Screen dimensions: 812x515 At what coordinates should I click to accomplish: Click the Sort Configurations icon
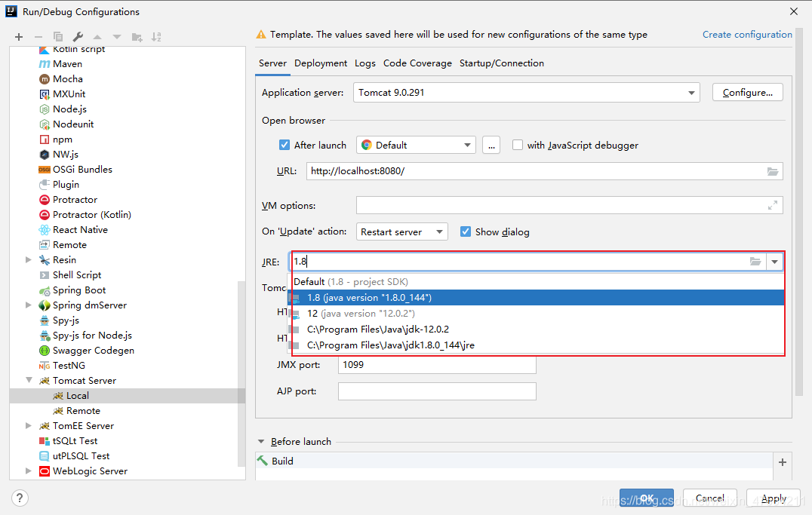click(x=156, y=37)
